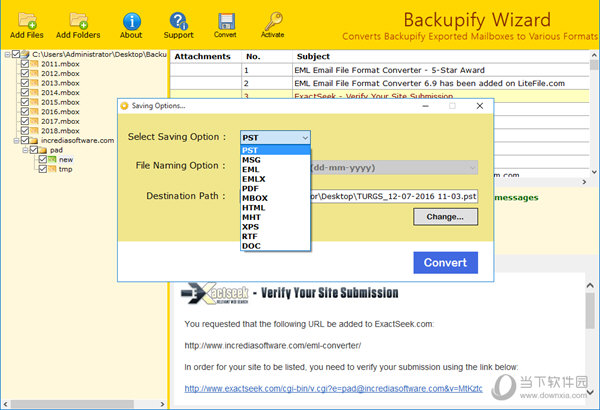Viewport: 600px width, 410px height.
Task: Select the tmp folder label
Action: (65, 169)
